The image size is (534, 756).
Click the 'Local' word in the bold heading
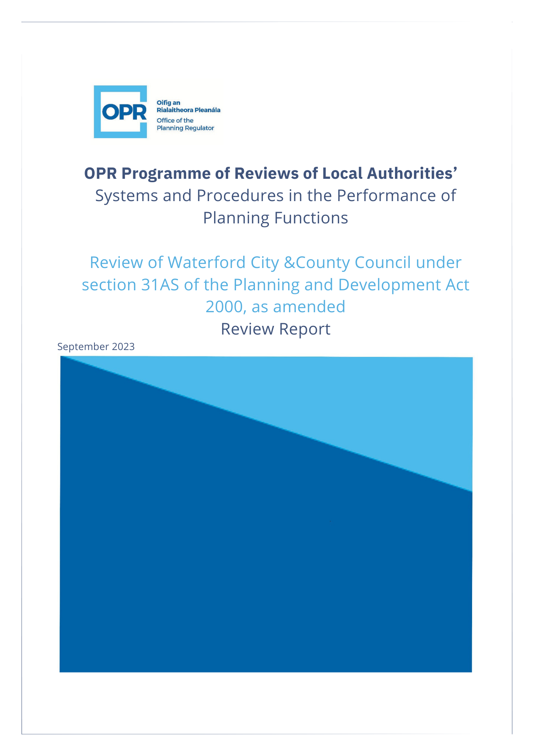[x=342, y=174]
